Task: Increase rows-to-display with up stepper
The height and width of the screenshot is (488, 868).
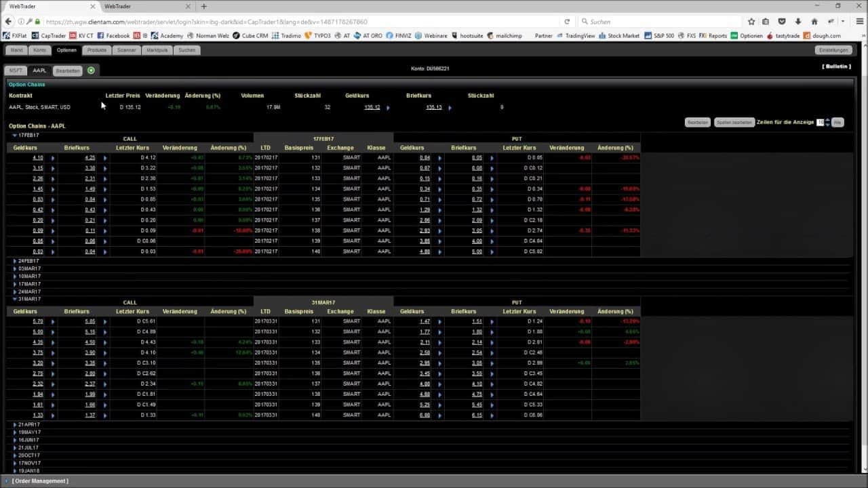Action: [x=827, y=121]
